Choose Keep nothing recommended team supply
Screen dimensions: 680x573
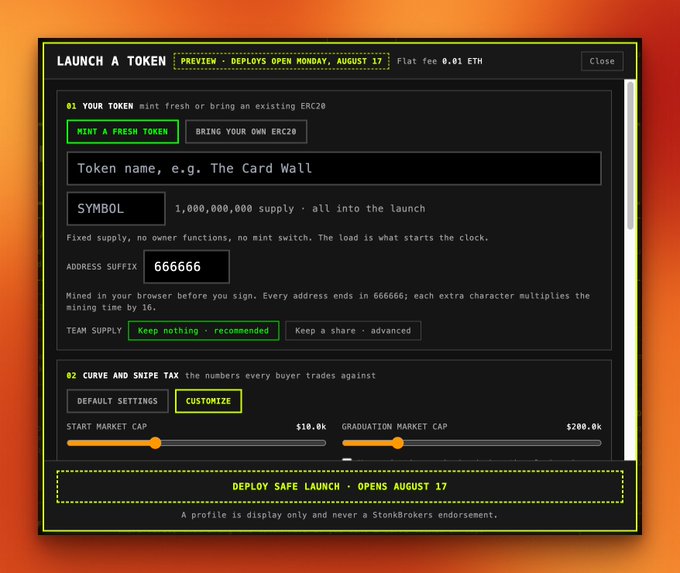[203, 331]
